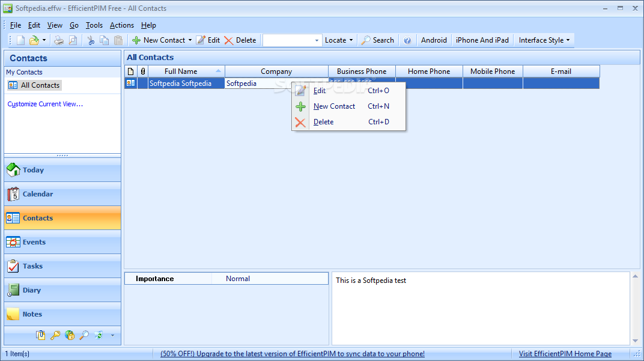Click the Password Manager key icon
Screen dimensions: 644x361
click(55, 336)
